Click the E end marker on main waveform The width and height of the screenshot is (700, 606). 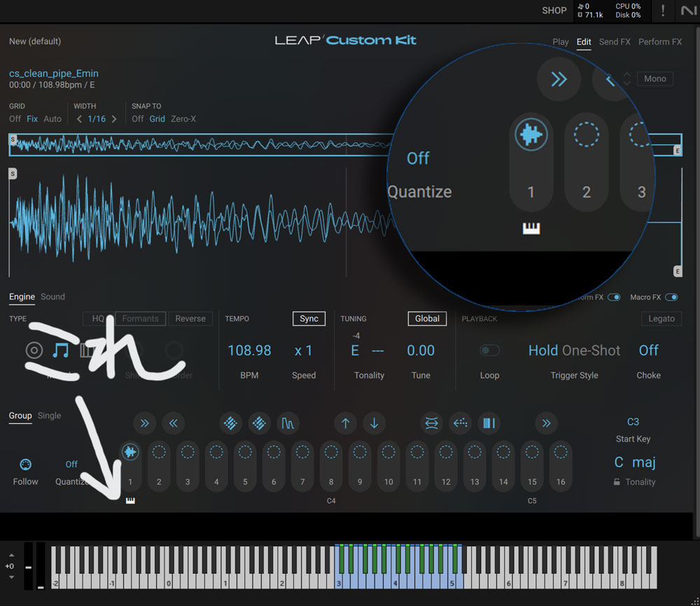pyautogui.click(x=678, y=271)
